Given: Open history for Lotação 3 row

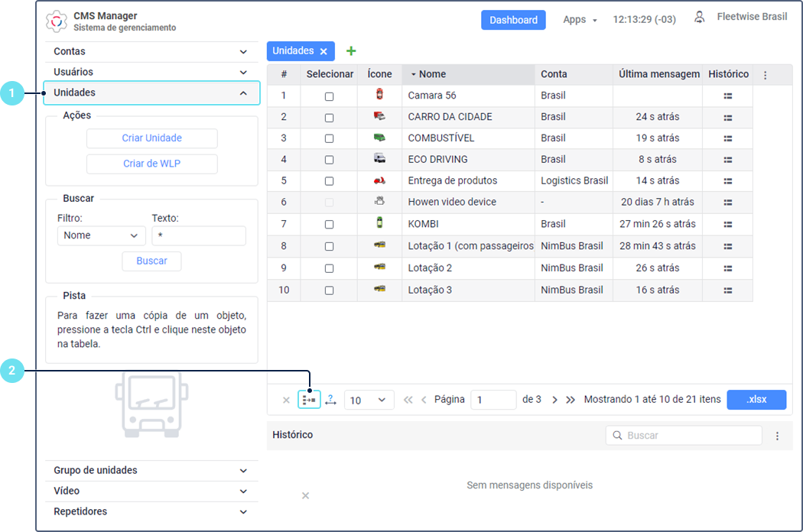Looking at the screenshot, I should 728,290.
